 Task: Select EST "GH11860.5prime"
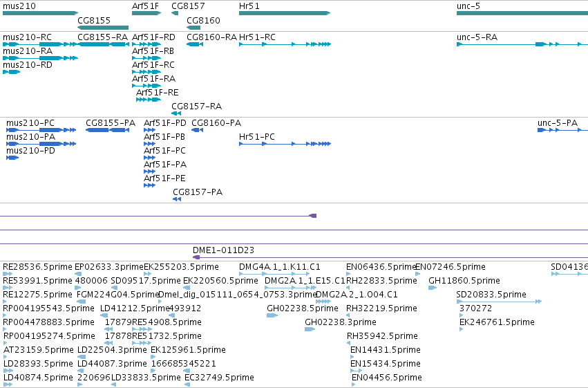pyautogui.click(x=464, y=281)
